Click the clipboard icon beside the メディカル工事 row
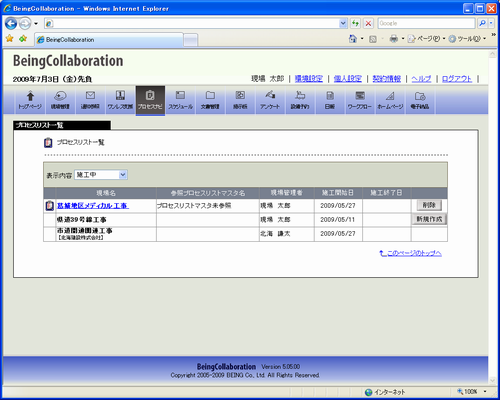500x400 pixels. click(x=49, y=206)
